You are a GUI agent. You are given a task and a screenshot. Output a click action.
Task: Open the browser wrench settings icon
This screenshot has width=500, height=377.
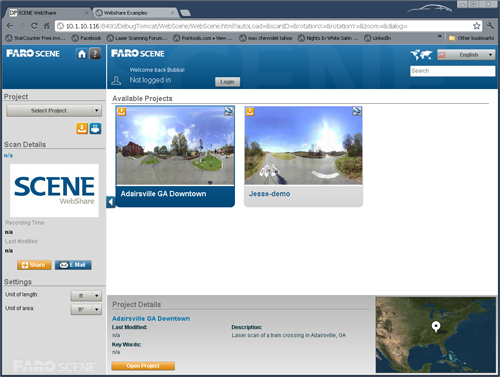490,26
